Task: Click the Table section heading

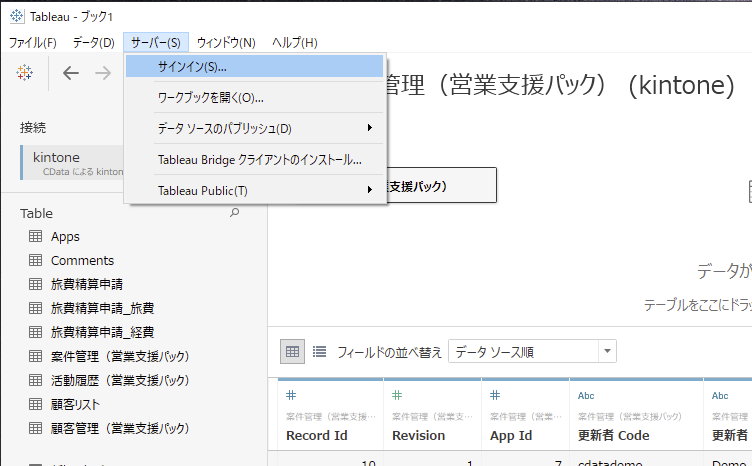Action: [x=36, y=213]
